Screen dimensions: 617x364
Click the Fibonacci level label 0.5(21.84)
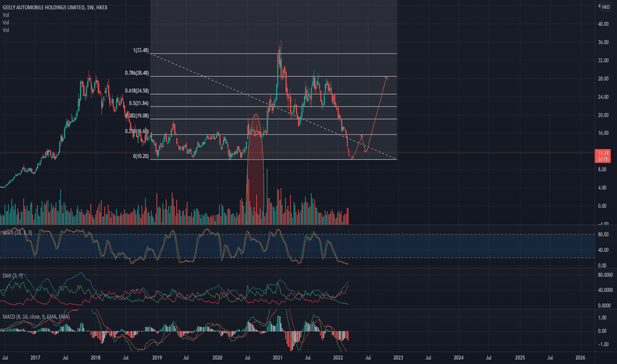coord(139,103)
